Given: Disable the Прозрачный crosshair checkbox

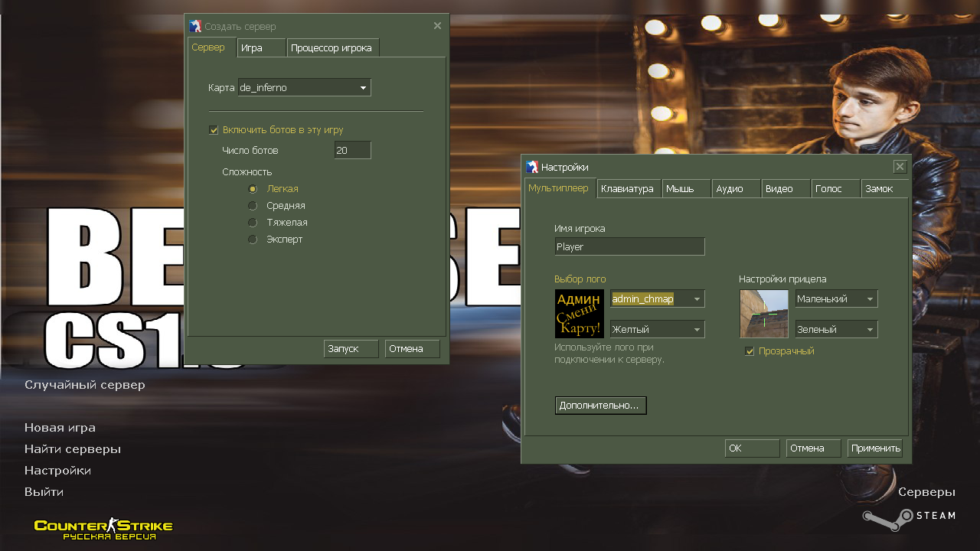Looking at the screenshot, I should [x=750, y=351].
